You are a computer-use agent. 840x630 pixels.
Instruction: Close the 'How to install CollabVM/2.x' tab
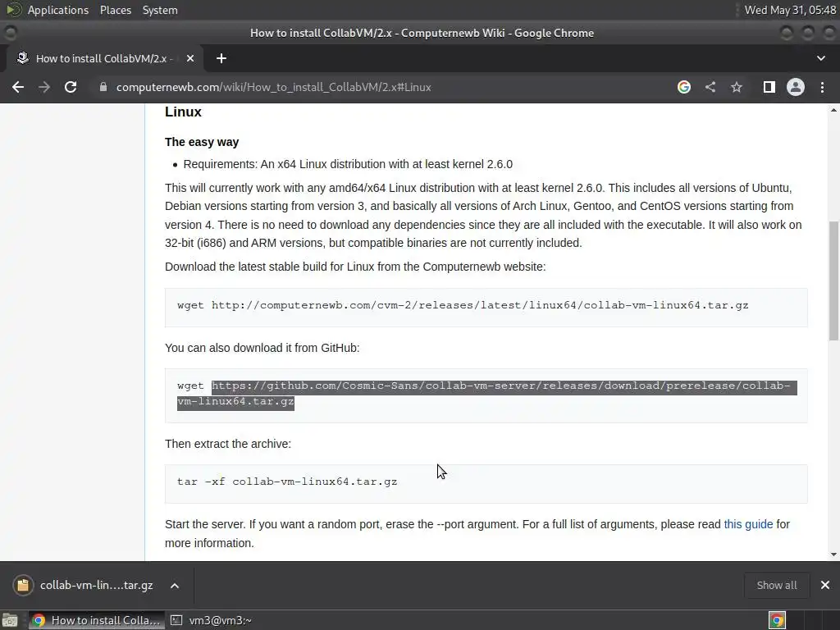[x=190, y=58]
